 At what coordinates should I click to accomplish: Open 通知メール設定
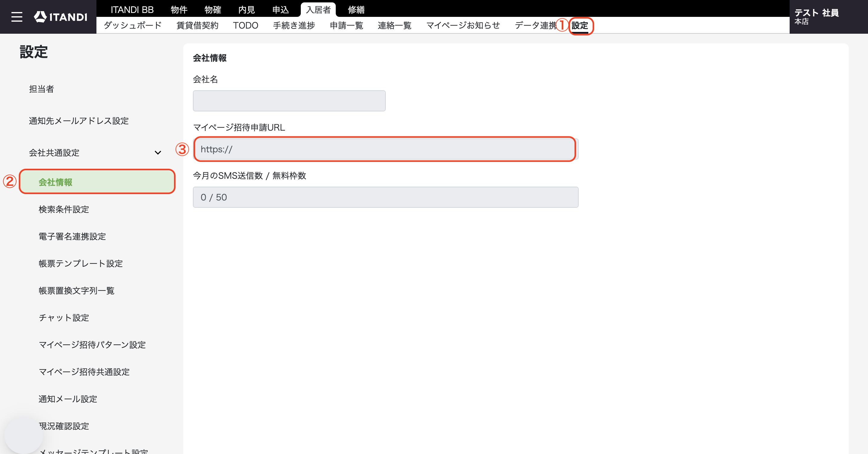(x=68, y=399)
